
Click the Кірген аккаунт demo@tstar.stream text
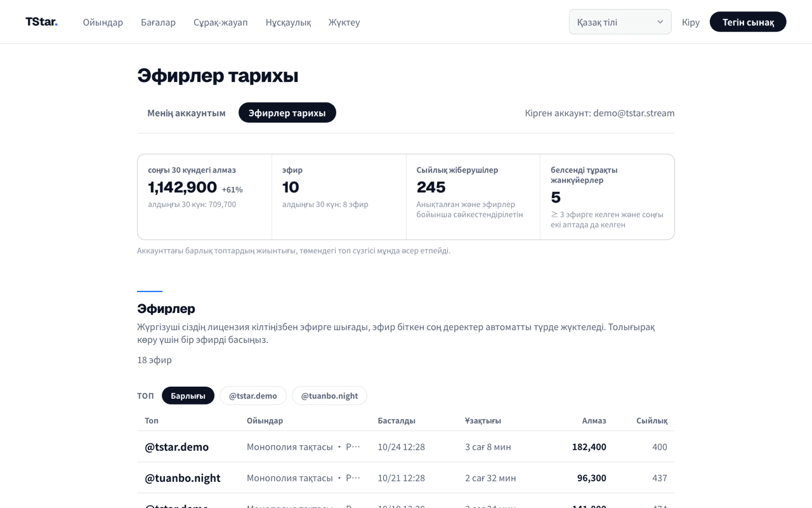(x=599, y=113)
